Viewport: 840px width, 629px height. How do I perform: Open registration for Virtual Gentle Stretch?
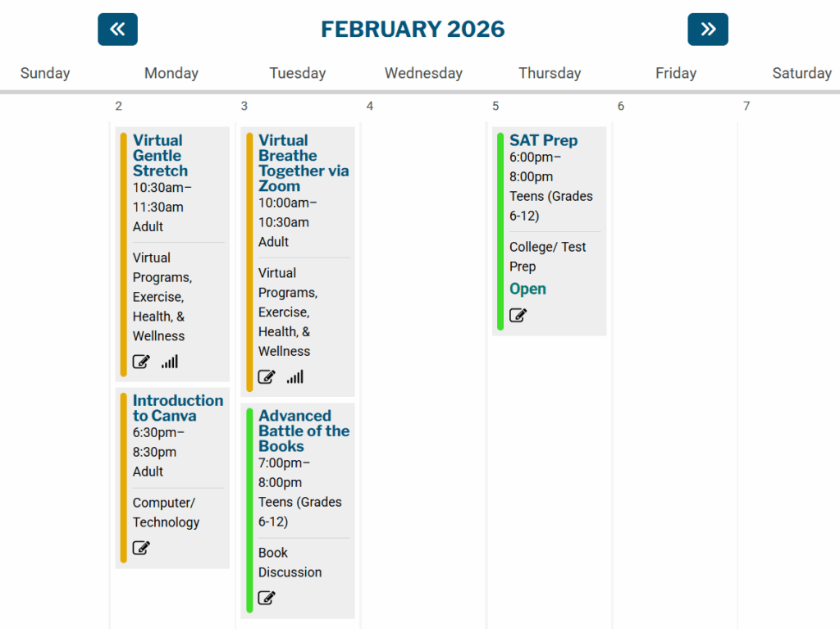click(x=140, y=362)
